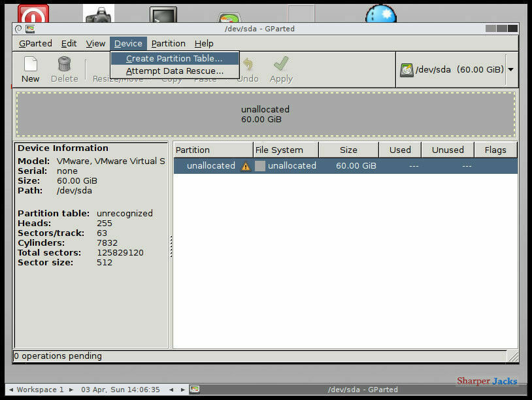
Task: Click the Sharper Jacks link
Action: (488, 381)
